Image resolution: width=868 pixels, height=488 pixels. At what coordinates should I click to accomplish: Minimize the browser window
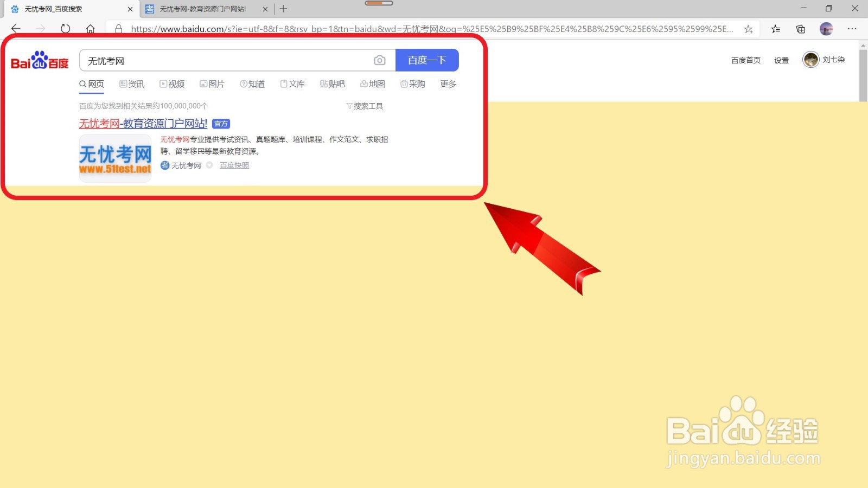[x=803, y=8]
